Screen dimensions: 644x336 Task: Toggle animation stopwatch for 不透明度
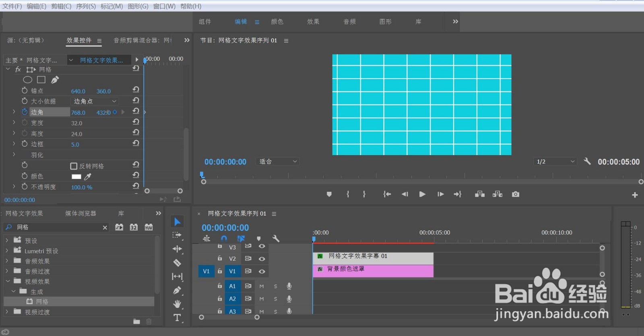[x=25, y=187]
